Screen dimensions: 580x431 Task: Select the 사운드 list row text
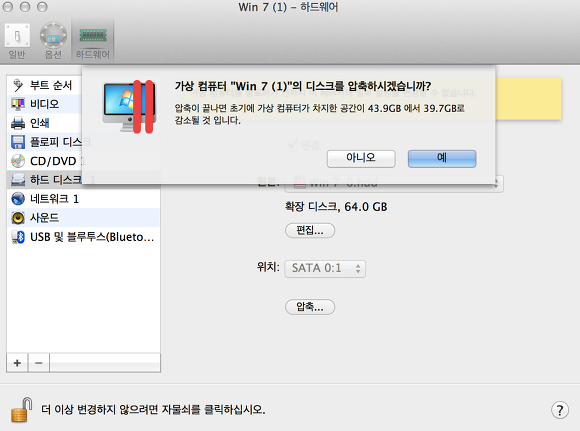tap(44, 218)
